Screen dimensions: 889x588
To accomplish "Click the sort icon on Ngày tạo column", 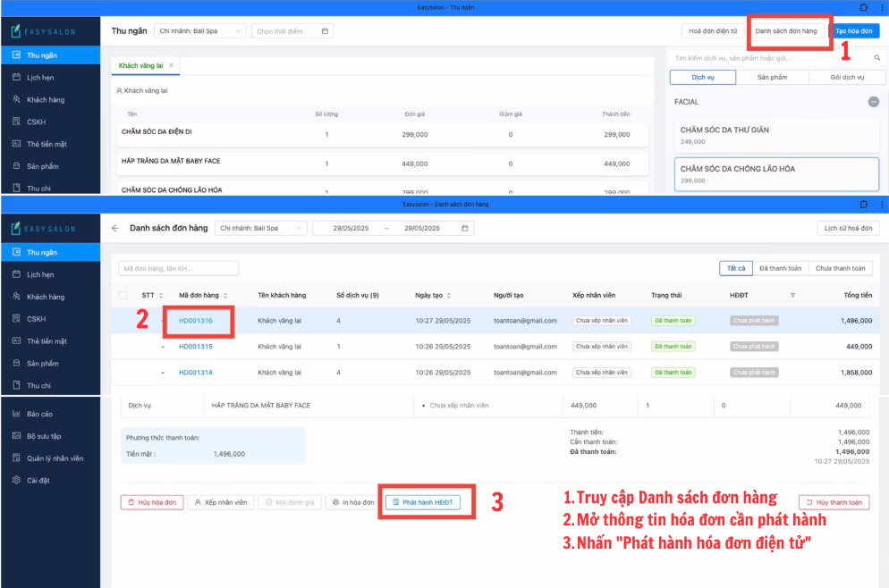I will pos(449,295).
